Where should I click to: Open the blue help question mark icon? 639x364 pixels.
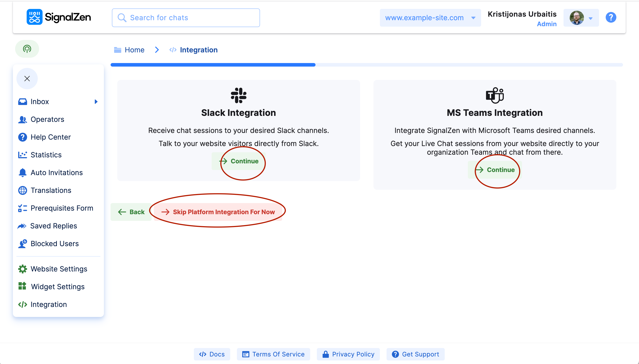click(611, 18)
